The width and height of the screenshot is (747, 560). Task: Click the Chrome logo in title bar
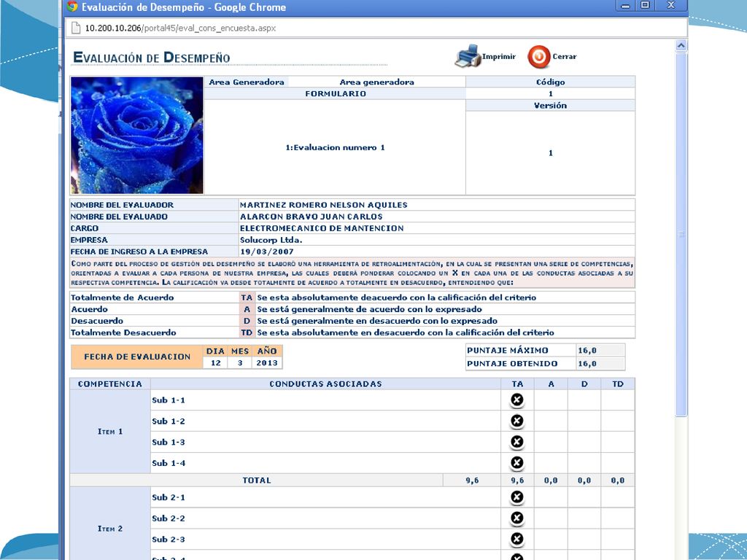point(72,7)
